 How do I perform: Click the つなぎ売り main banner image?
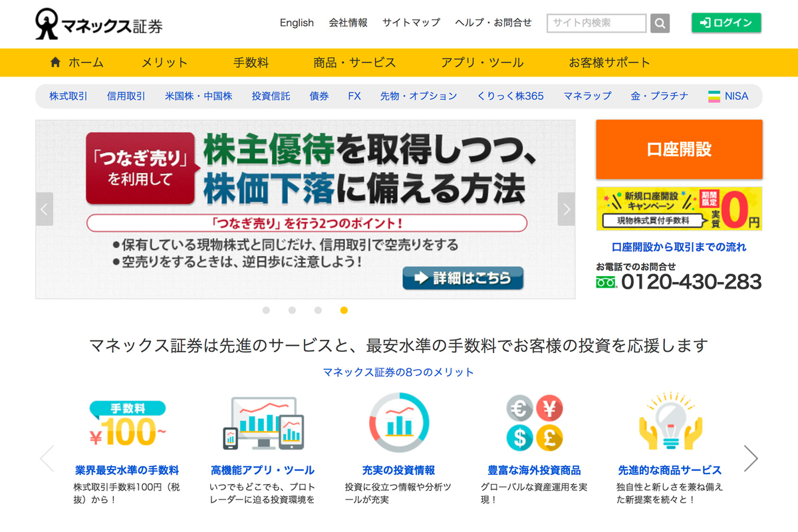pyautogui.click(x=305, y=209)
